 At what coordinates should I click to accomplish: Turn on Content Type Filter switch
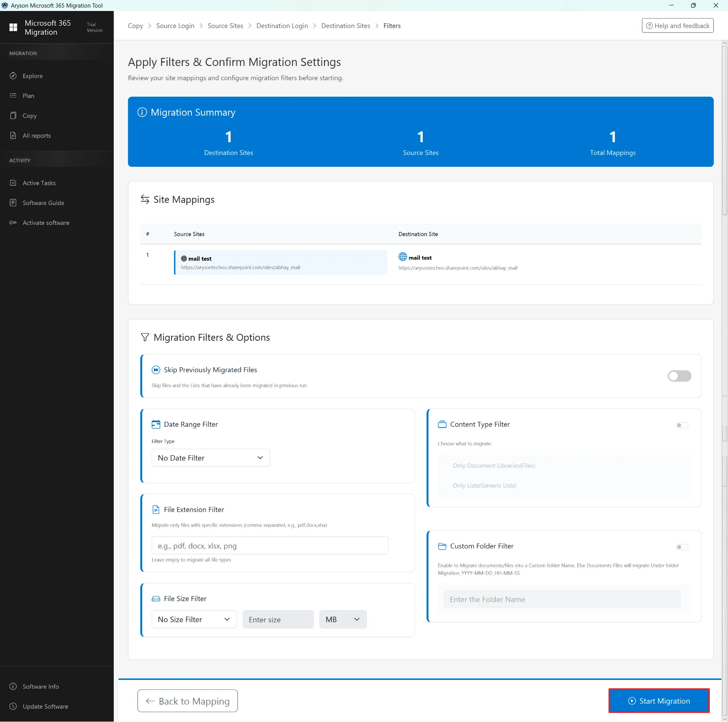[x=682, y=425]
